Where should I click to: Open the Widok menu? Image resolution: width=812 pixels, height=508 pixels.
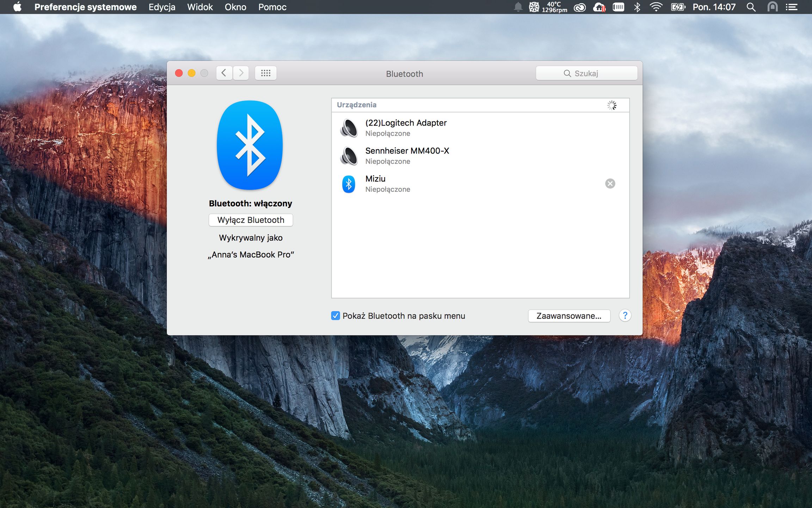(200, 7)
